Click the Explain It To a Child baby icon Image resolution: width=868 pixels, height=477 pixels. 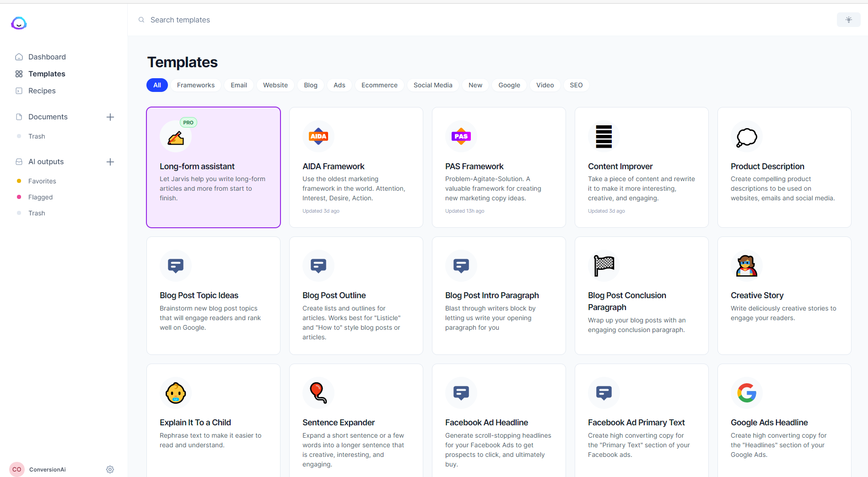[176, 393]
